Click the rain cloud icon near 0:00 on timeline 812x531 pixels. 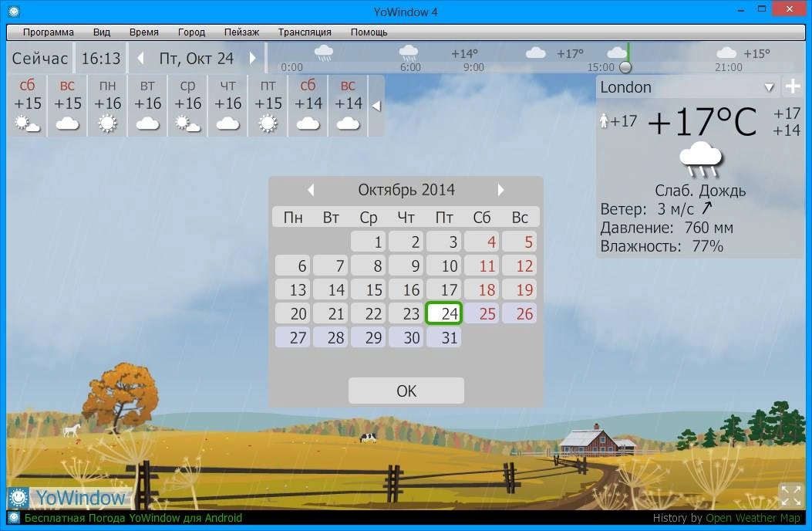pos(324,53)
